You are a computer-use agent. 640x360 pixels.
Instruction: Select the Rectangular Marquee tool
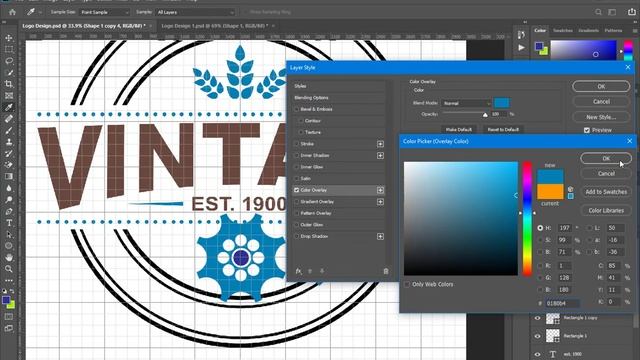[9, 49]
